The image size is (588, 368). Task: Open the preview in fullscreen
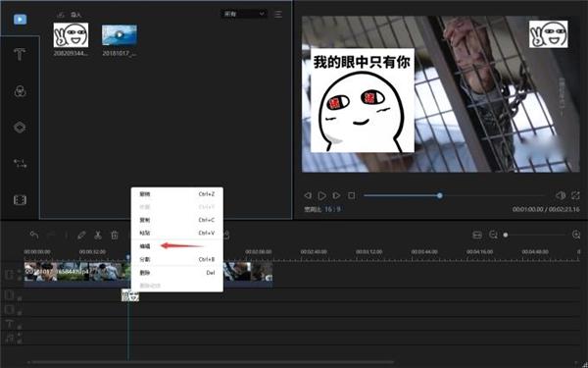575,195
